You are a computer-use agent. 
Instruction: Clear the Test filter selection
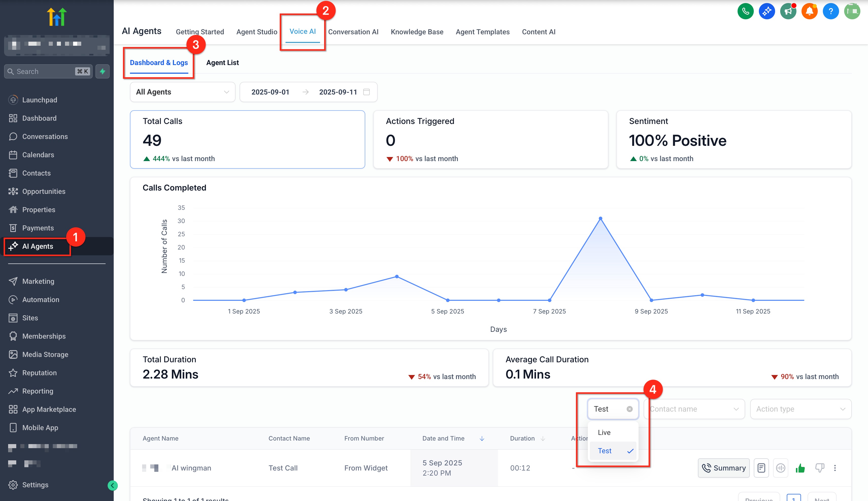[629, 409]
